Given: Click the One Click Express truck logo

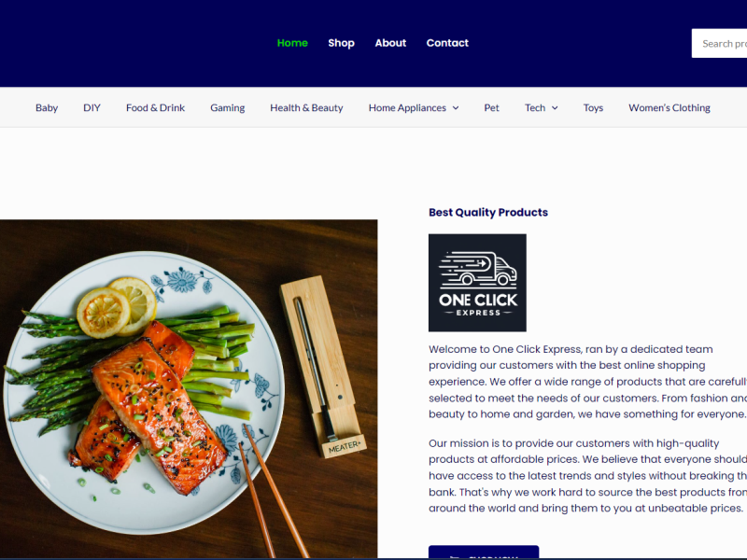Looking at the screenshot, I should (x=477, y=283).
